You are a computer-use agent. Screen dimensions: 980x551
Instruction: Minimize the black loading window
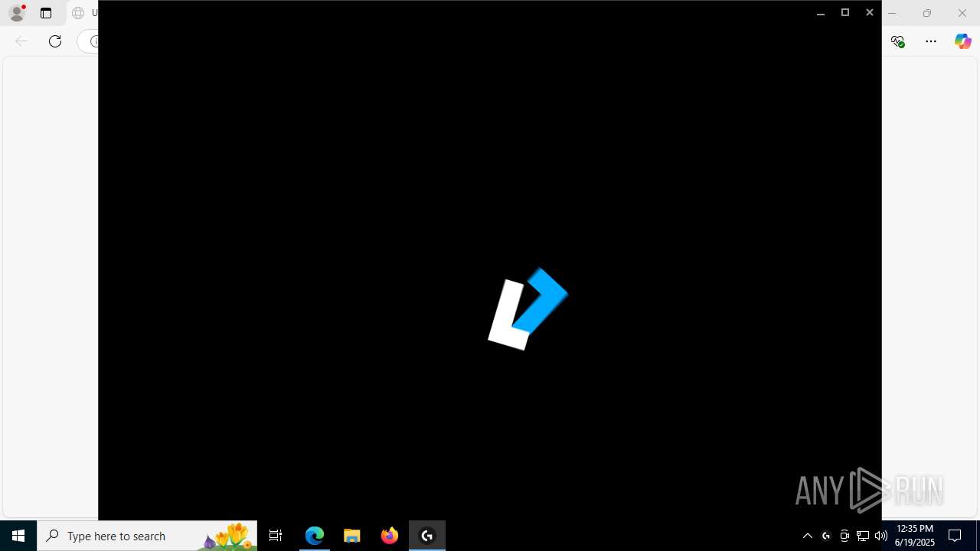[821, 12]
